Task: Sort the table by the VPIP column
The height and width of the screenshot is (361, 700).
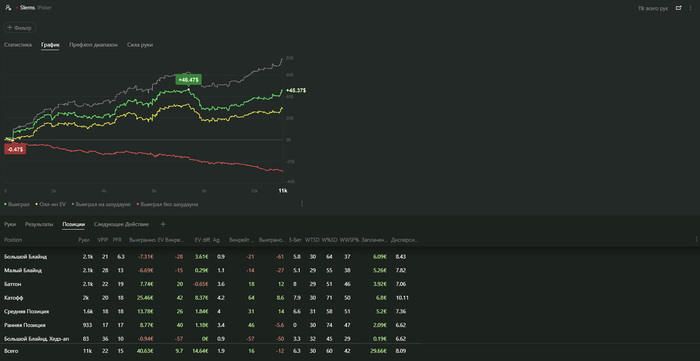Action: click(103, 240)
